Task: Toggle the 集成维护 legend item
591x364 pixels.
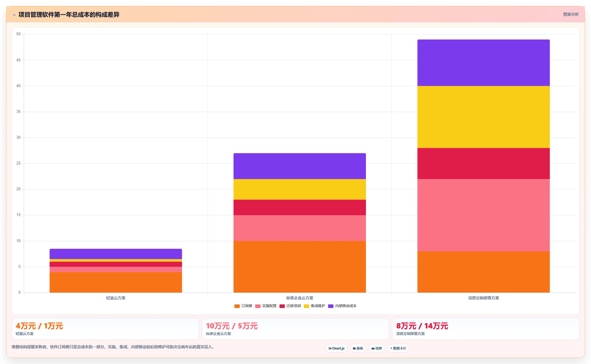Action: pos(314,306)
